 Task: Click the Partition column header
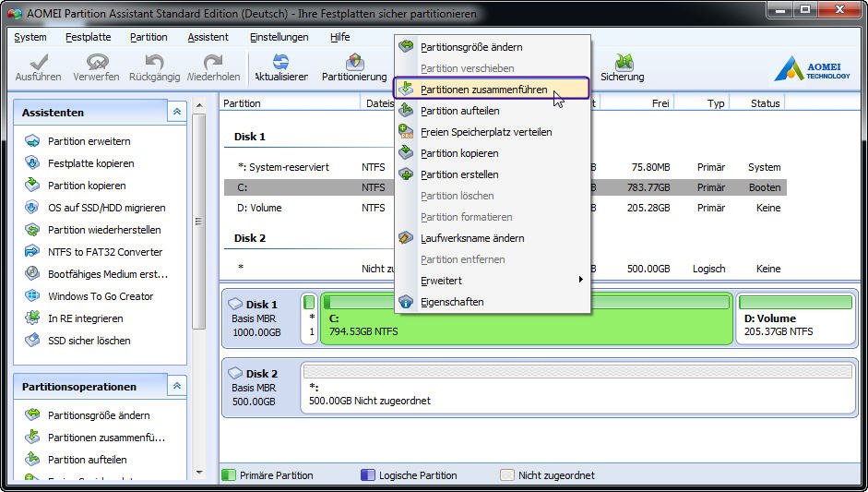(290, 103)
